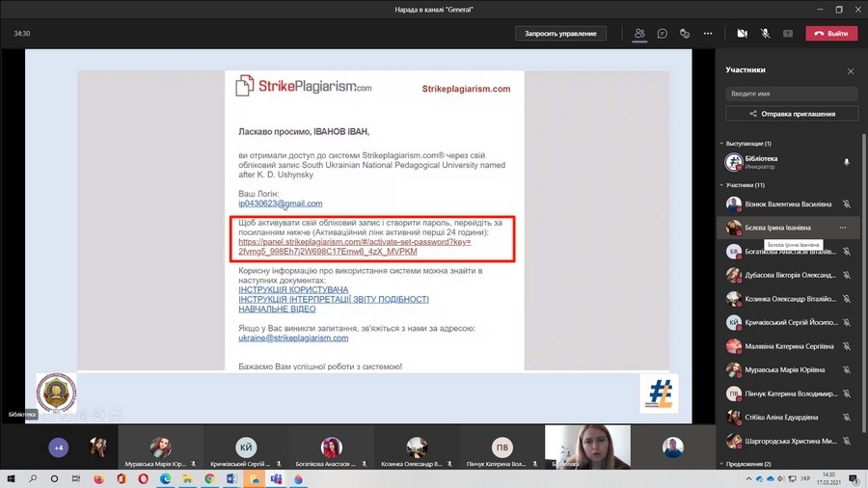Open the reactions icon in meeting toolbar
The height and width of the screenshot is (488, 868).
click(x=685, y=34)
